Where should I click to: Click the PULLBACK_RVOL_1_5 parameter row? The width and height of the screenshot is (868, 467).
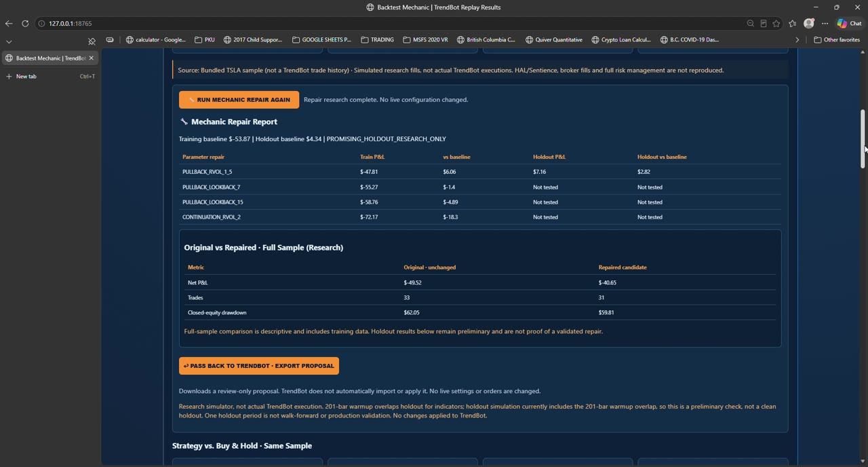pyautogui.click(x=480, y=172)
